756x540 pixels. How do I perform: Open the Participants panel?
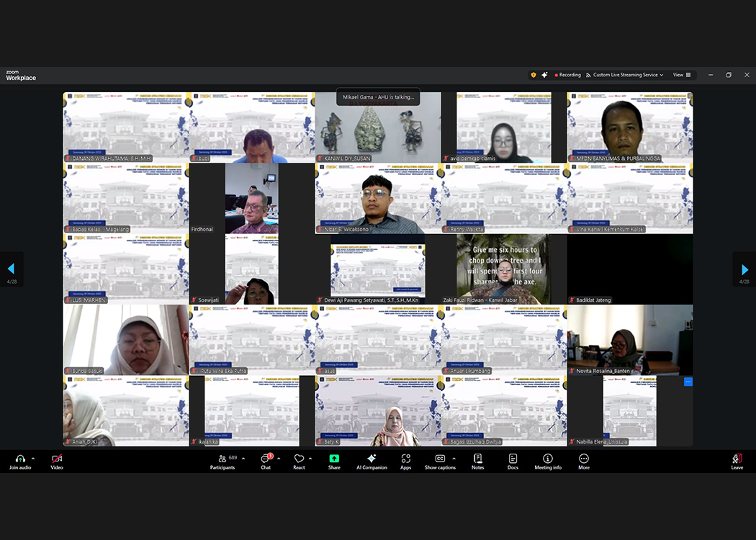click(222, 459)
